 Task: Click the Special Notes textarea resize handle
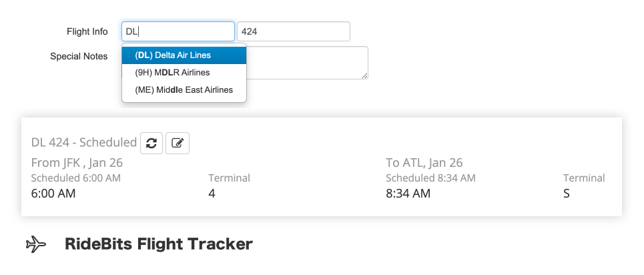pyautogui.click(x=365, y=75)
